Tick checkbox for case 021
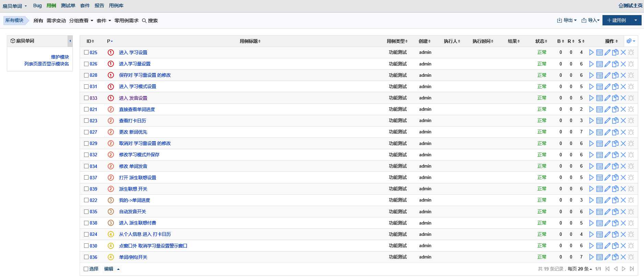The width and height of the screenshot is (644, 277). point(86,109)
